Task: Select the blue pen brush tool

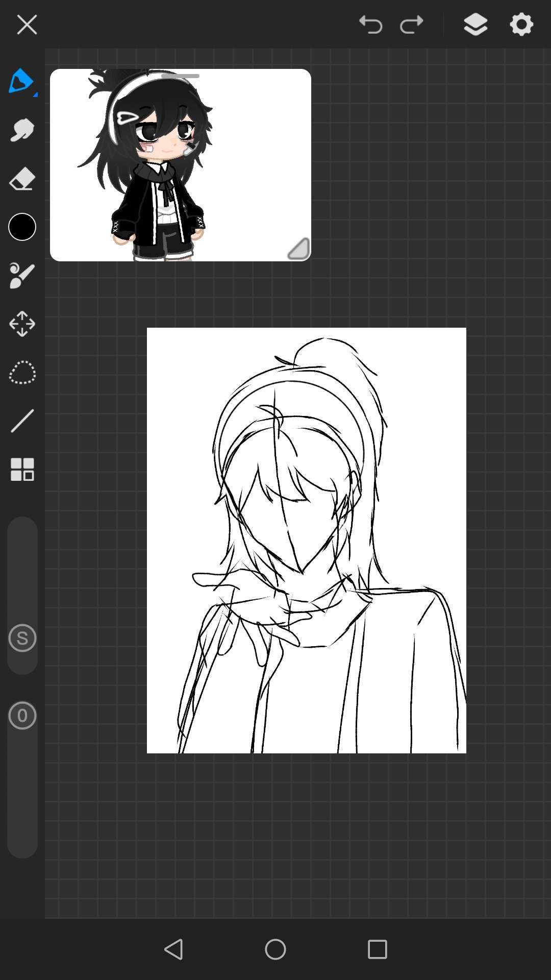Action: [x=21, y=81]
